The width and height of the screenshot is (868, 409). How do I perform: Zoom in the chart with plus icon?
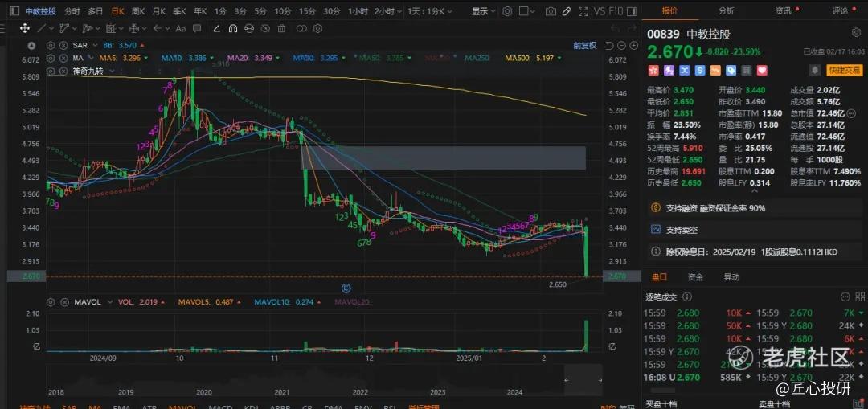(x=633, y=45)
